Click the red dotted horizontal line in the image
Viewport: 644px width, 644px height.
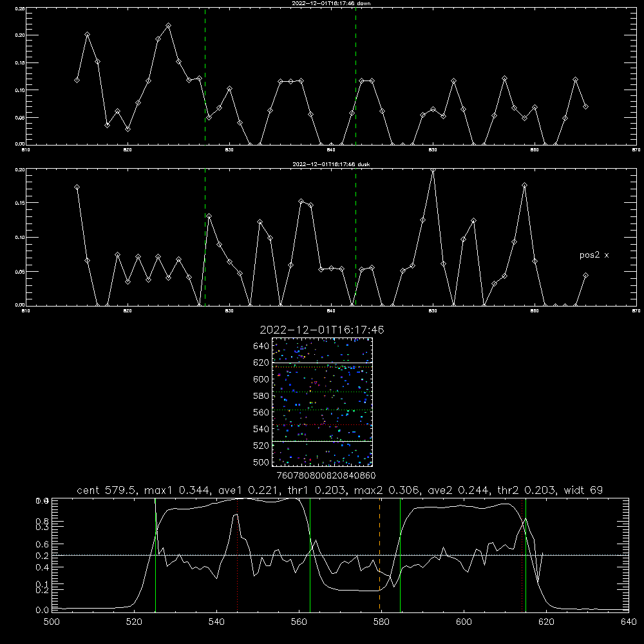click(322, 425)
